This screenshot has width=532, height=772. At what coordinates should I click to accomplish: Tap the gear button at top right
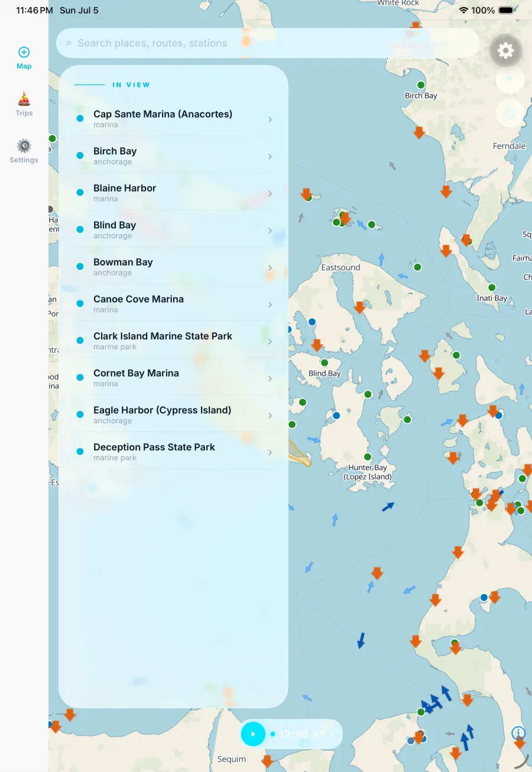point(505,50)
